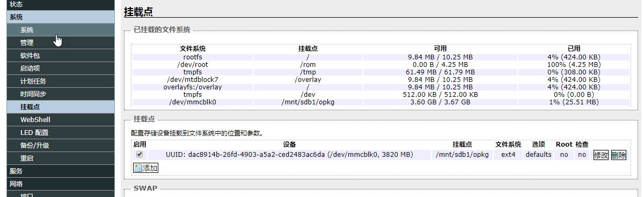The height and width of the screenshot is (197, 644).
Task: Click 512.00 KB / 512.00 KB value
Action: click(440, 94)
